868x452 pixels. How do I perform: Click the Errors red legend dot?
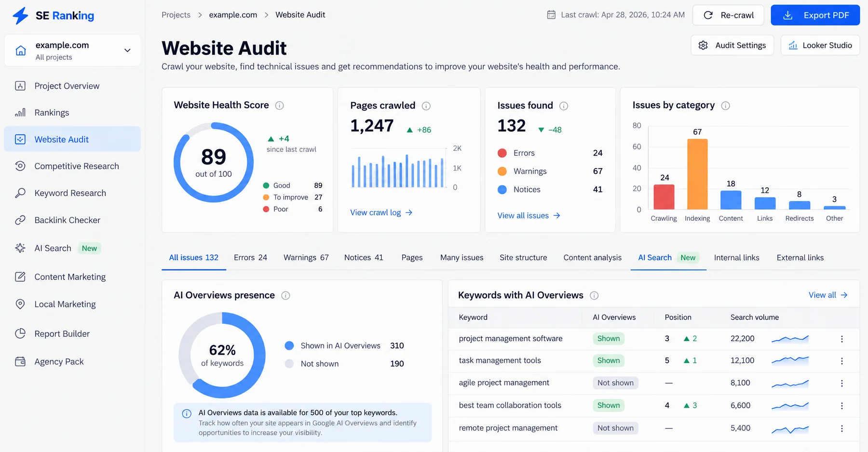point(502,153)
